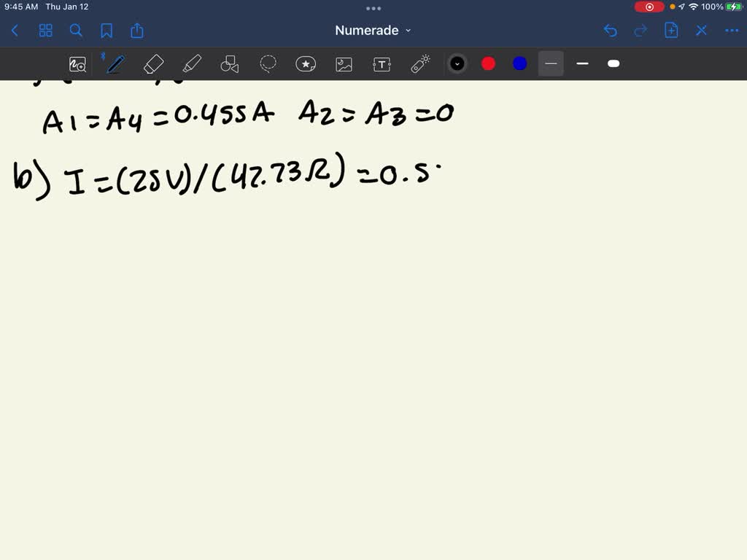747x560 pixels.
Task: Select the Shapes tool
Action: pos(230,64)
